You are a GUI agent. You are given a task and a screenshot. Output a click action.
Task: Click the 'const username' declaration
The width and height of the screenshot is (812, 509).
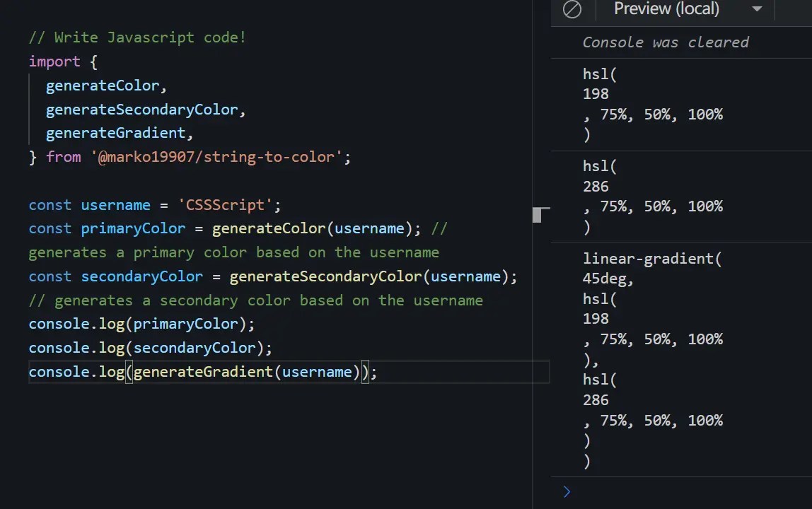(90, 206)
